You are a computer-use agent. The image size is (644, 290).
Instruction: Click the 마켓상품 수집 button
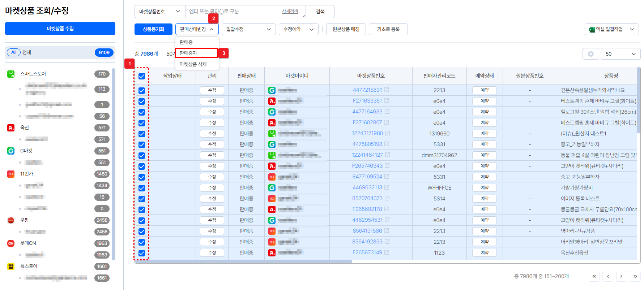point(60,29)
